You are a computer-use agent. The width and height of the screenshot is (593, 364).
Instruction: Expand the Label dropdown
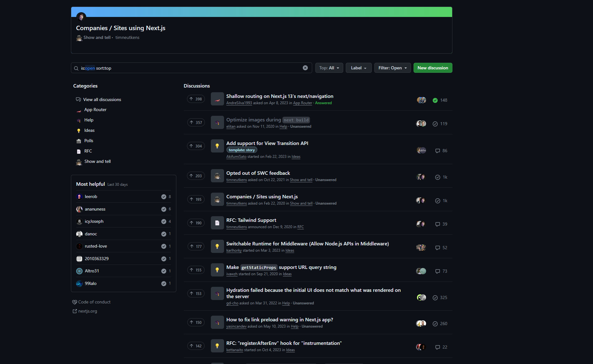[x=358, y=68]
